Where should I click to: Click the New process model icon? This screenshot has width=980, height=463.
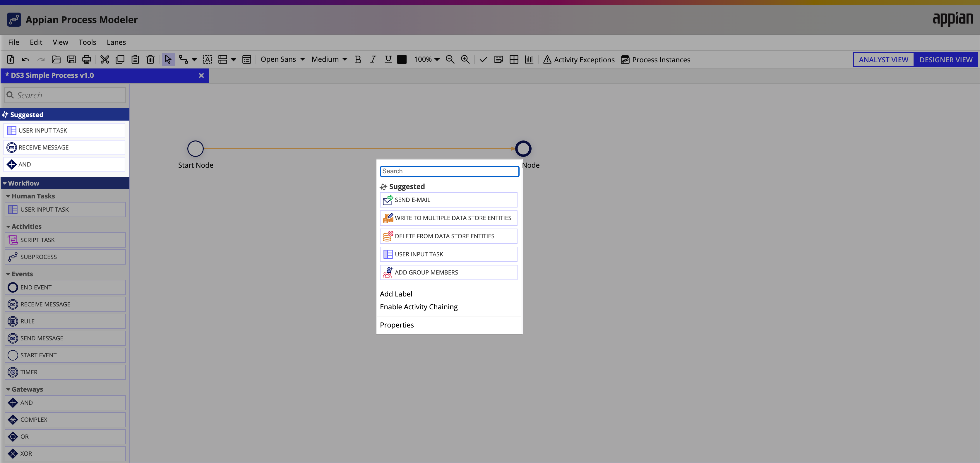11,59
